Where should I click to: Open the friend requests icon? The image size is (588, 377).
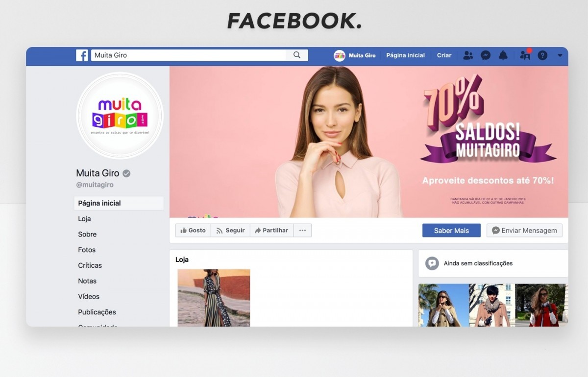(468, 55)
